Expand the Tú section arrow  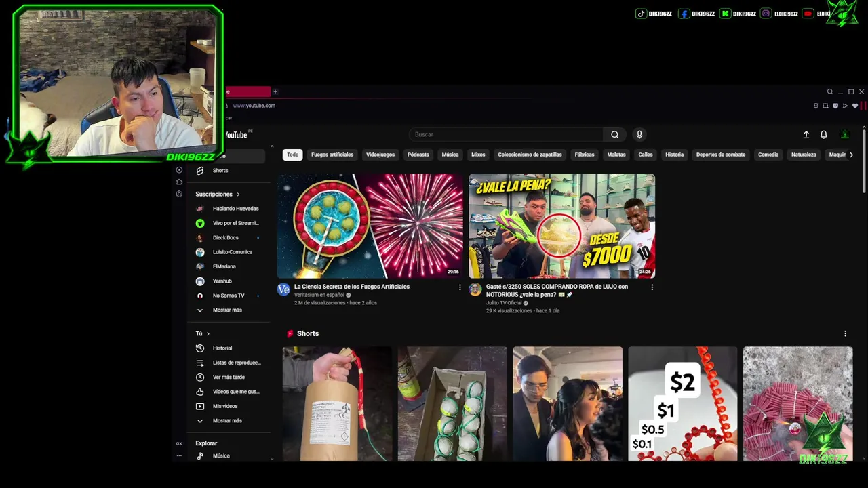pyautogui.click(x=208, y=333)
